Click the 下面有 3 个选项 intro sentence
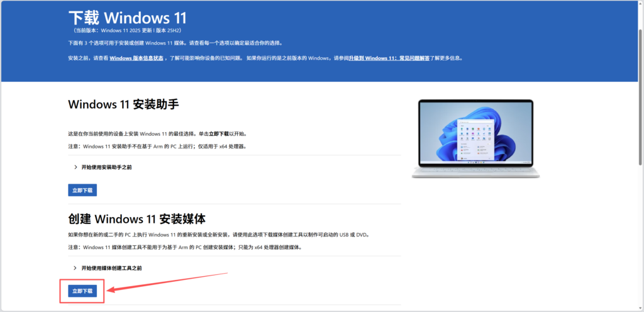644x312 pixels. 175,43
